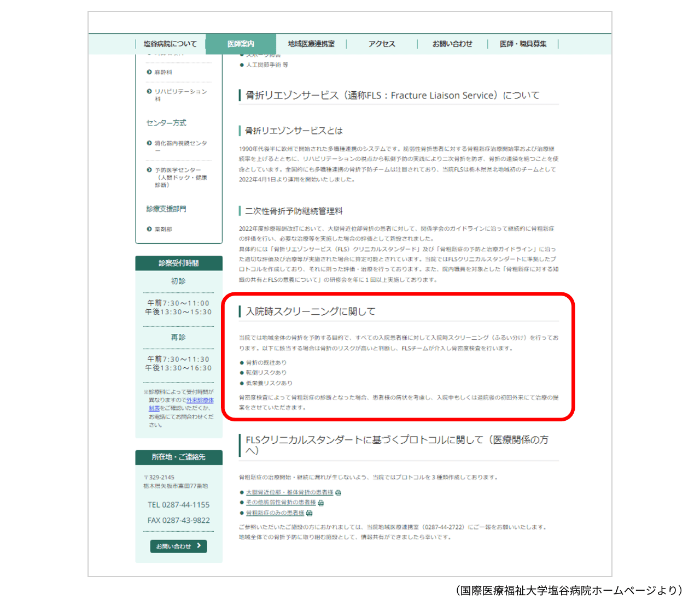Click the 入院時スクリーニングに関して heading
Image resolution: width=700 pixels, height=612 pixels.
coord(311,311)
